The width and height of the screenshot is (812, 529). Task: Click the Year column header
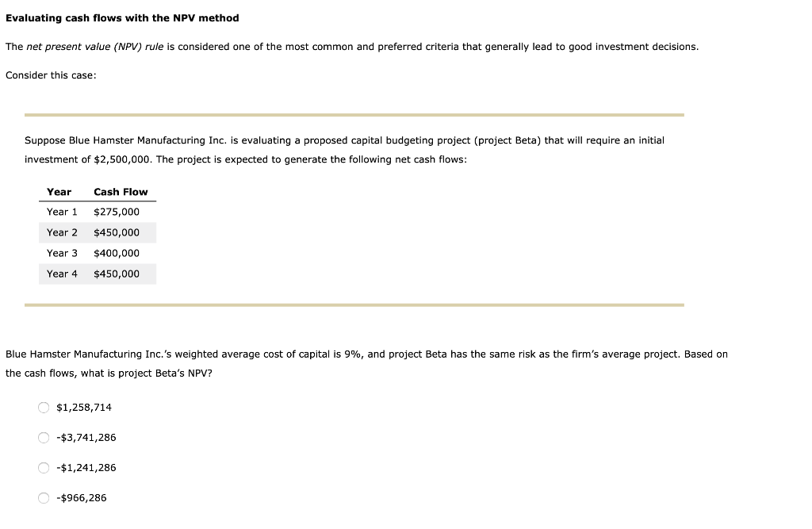click(59, 191)
